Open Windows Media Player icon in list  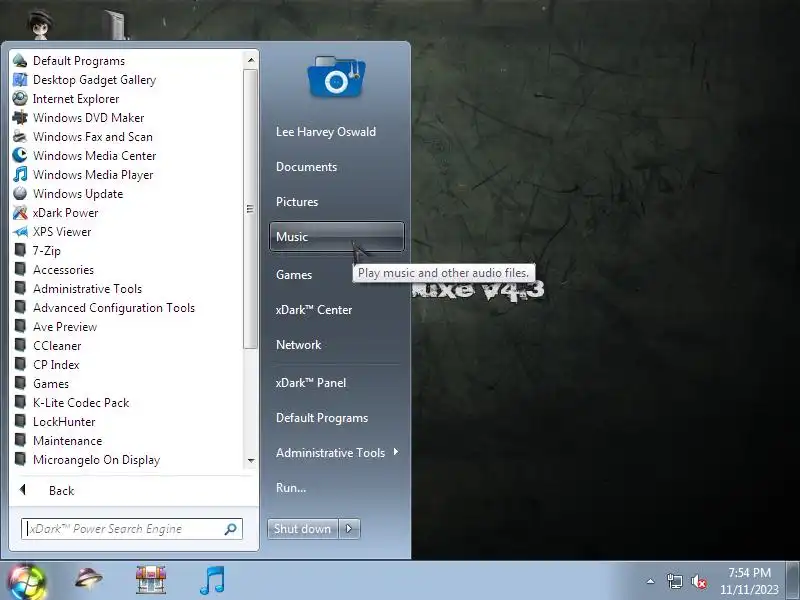point(20,174)
